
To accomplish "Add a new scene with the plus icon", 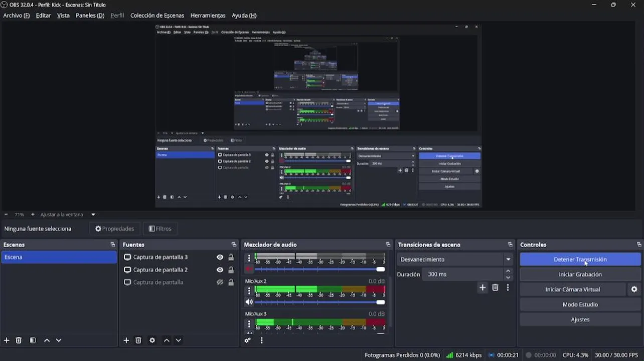I will tap(7, 340).
